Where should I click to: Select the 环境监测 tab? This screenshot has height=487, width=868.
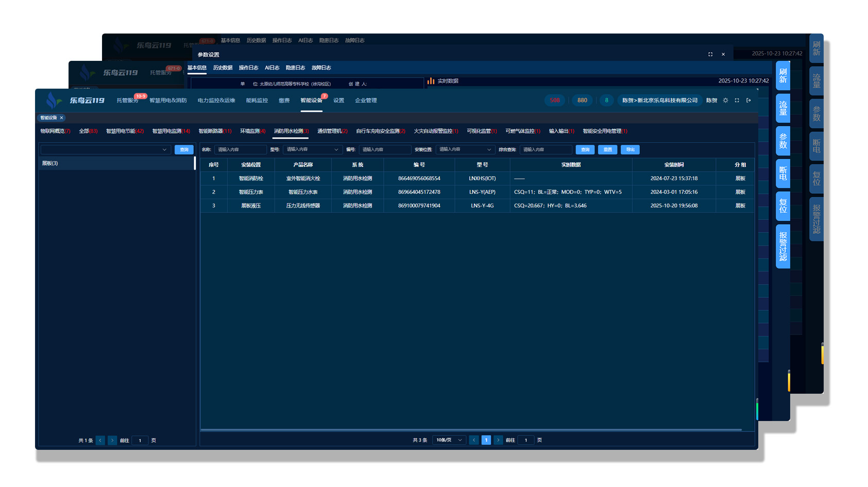pyautogui.click(x=252, y=131)
